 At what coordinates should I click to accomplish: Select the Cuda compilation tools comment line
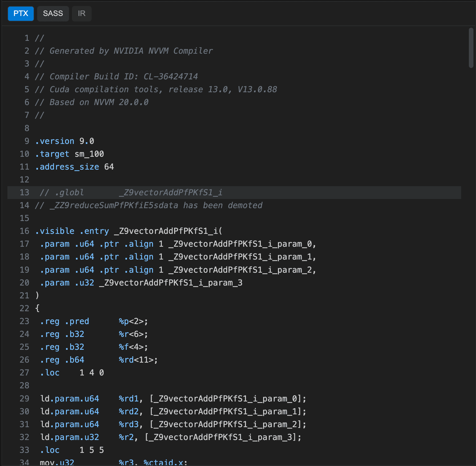tap(156, 89)
